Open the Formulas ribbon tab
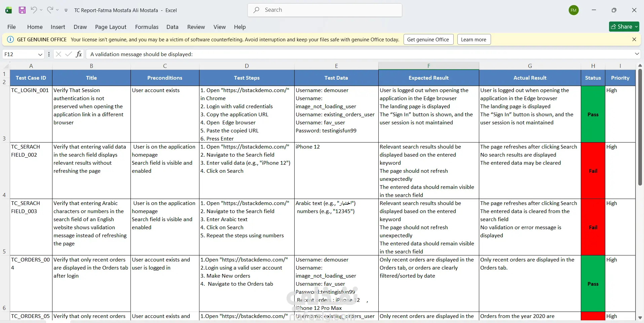644x323 pixels. (147, 27)
